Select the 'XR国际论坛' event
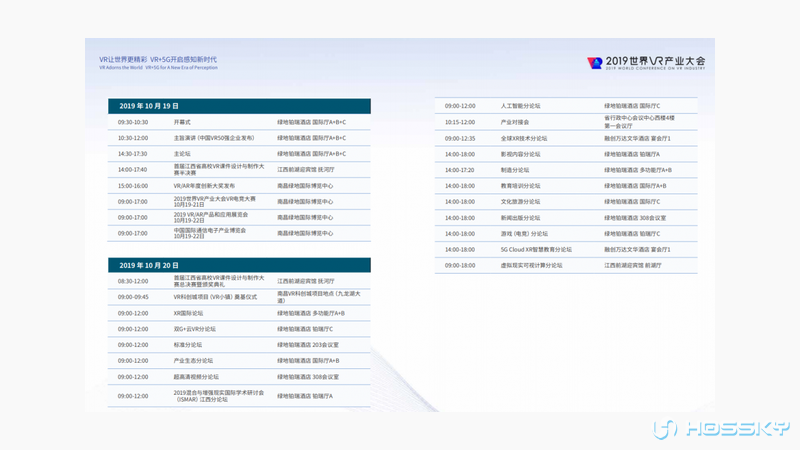 [188, 314]
